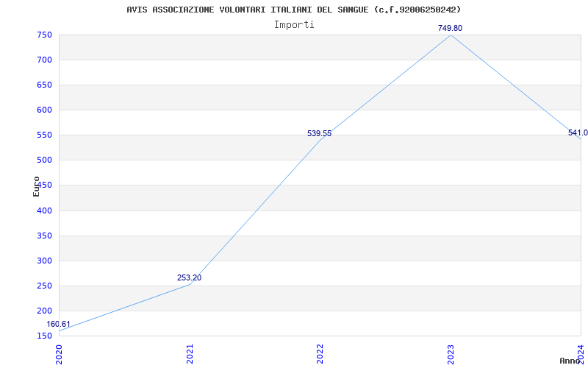Viewport: 588px width, 368px height.
Task: Select the 'Importi' subtitle text
Action: (294, 25)
